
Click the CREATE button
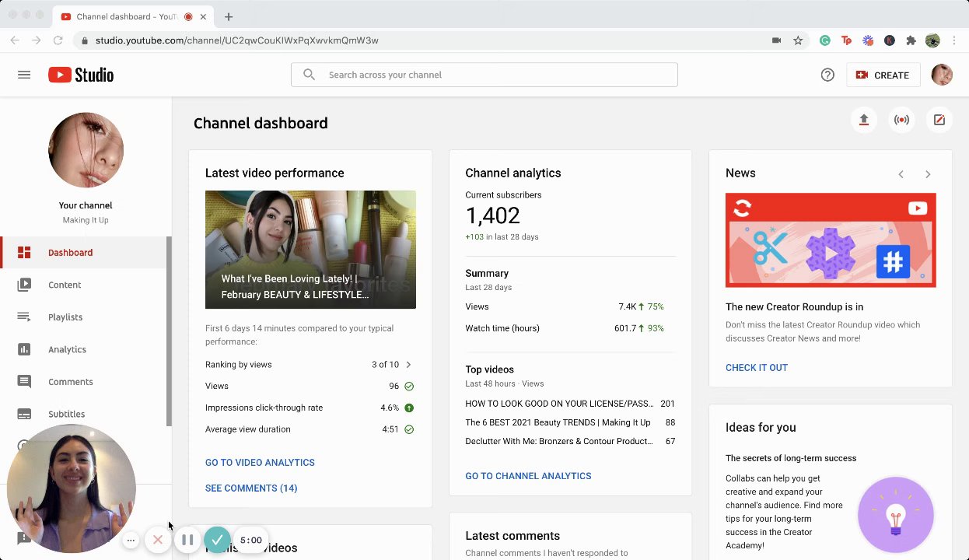[x=883, y=75]
